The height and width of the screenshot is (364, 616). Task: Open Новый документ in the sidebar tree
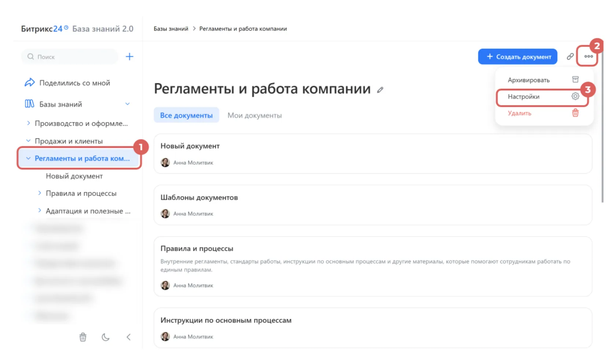click(x=74, y=176)
